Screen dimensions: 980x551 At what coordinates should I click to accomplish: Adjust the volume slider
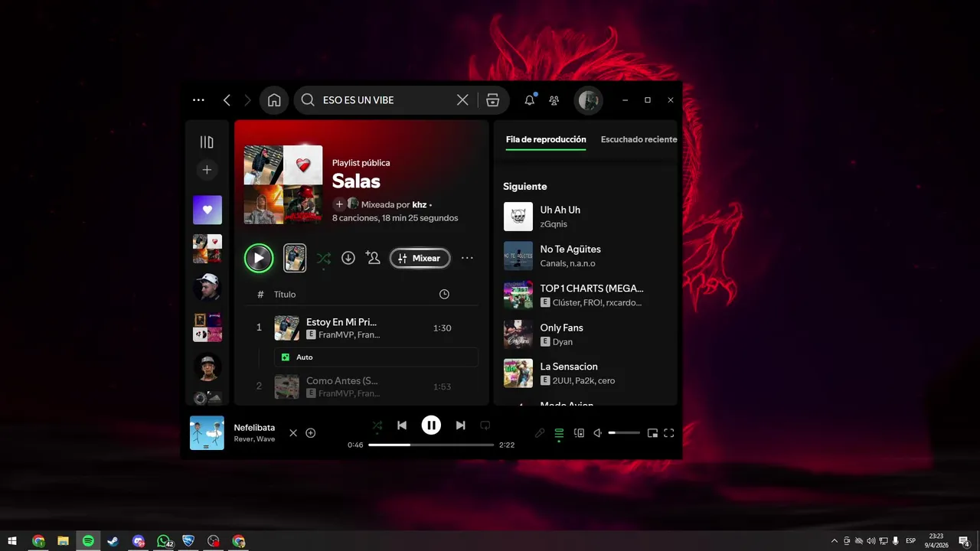tap(624, 433)
